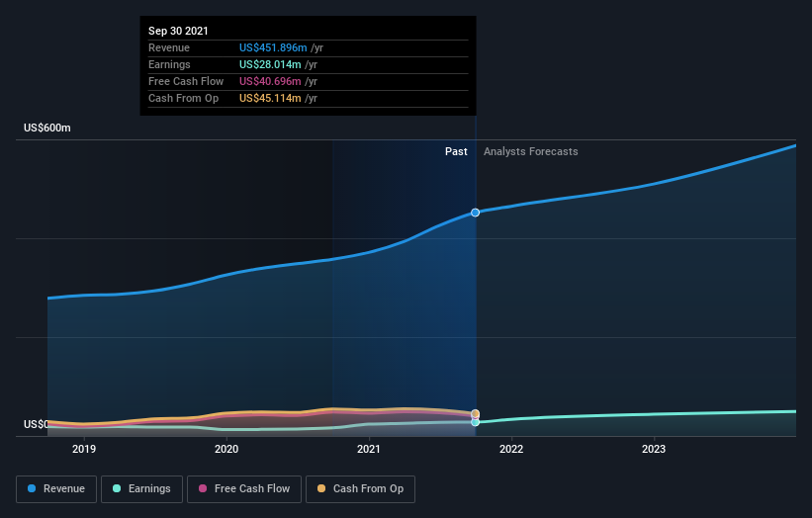Click the Free Cash Flow label in tooltip
812x518 pixels.
(186, 81)
